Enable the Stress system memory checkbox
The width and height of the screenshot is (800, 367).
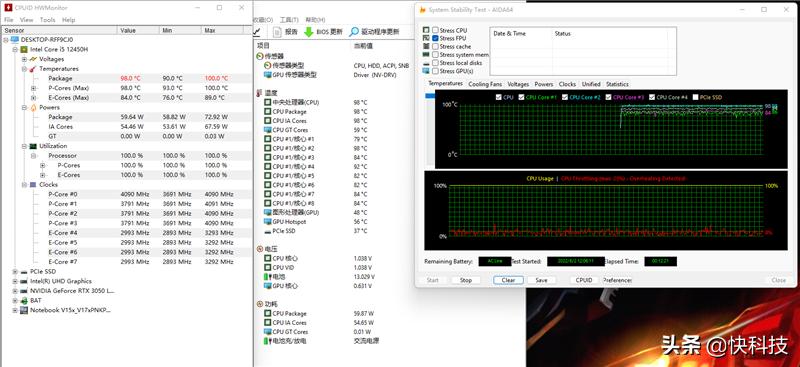[435, 55]
